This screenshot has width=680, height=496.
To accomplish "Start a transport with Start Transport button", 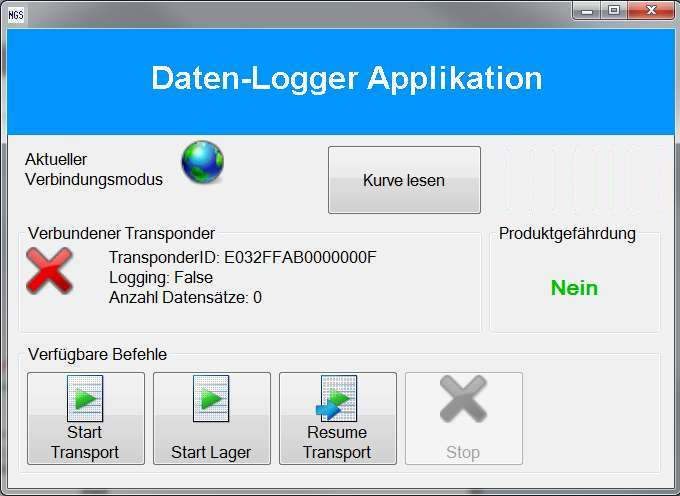I will coord(86,418).
